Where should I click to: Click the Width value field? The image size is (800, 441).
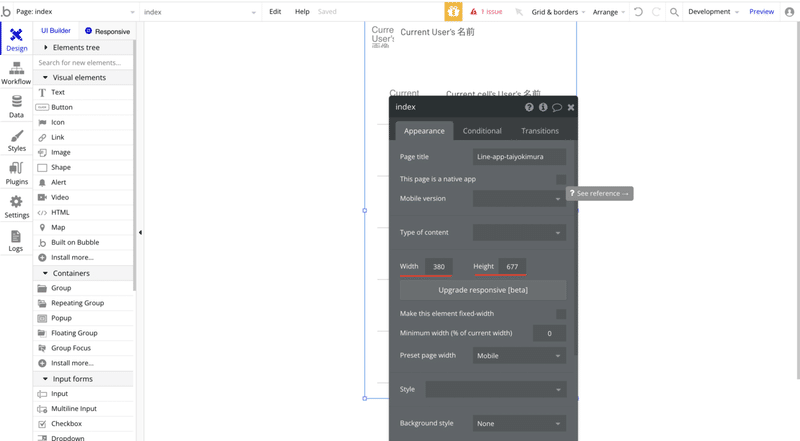click(x=439, y=266)
